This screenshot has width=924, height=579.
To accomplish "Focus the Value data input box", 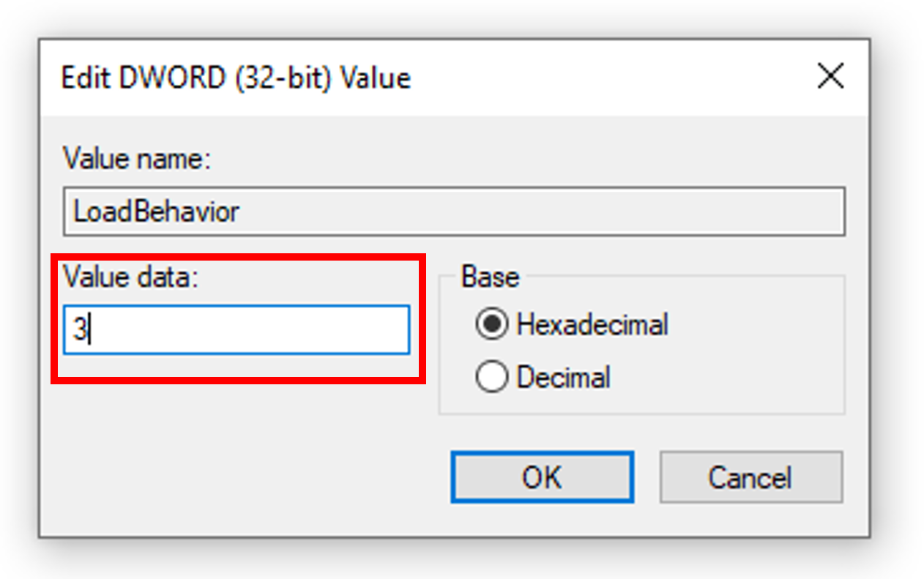I will (236, 330).
